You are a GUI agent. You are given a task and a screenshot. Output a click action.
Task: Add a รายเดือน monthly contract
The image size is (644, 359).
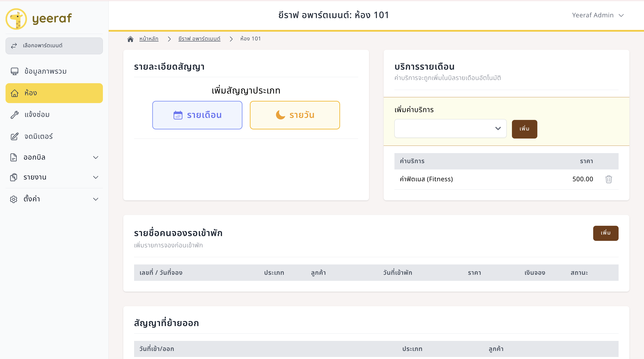[x=197, y=115]
